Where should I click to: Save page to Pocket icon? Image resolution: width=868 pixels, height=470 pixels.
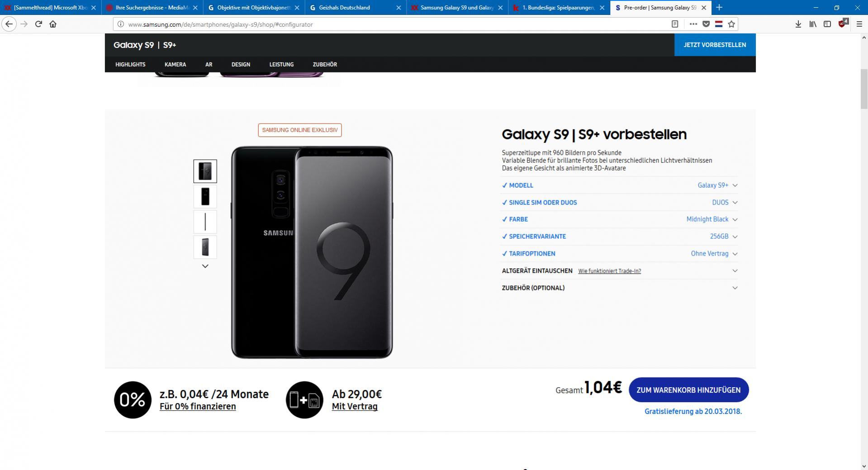click(x=706, y=24)
